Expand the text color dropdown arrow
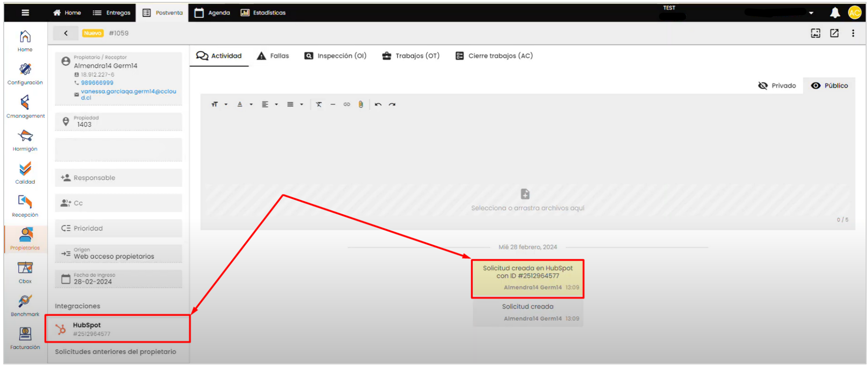The image size is (868, 368). click(251, 105)
